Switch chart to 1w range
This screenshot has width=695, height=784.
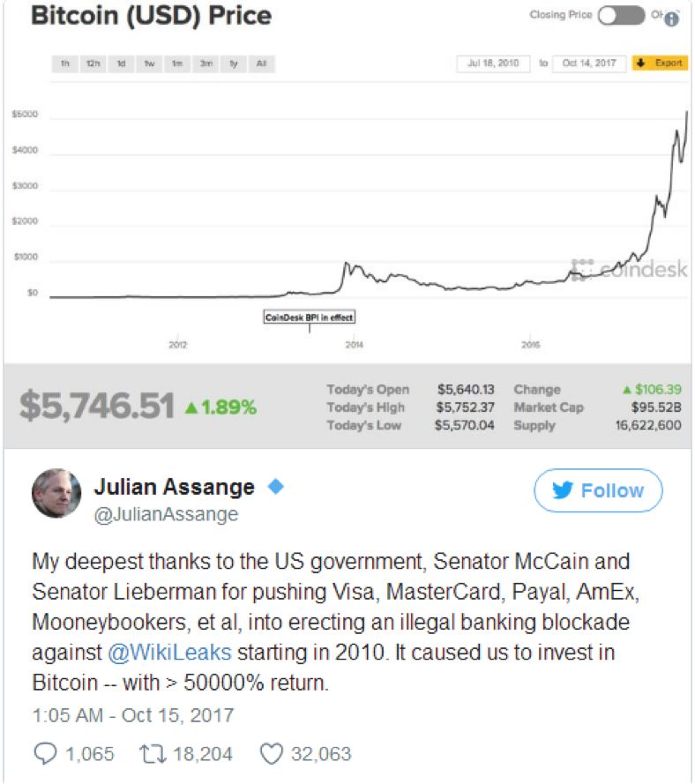point(149,63)
